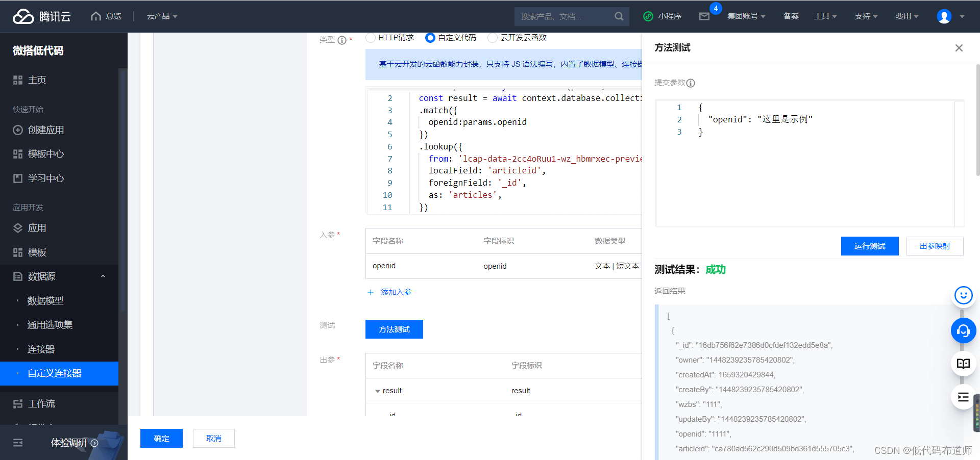Click the search magnifier icon
980x460 pixels.
[x=619, y=16]
